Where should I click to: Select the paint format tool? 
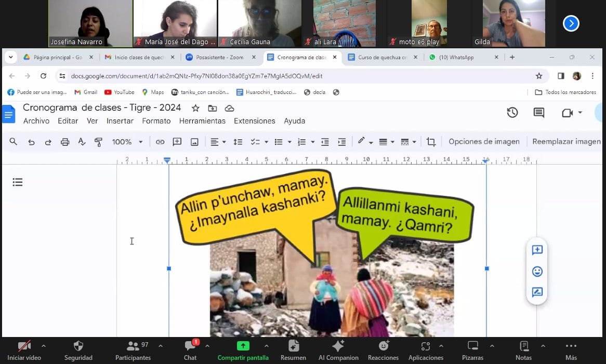[98, 142]
